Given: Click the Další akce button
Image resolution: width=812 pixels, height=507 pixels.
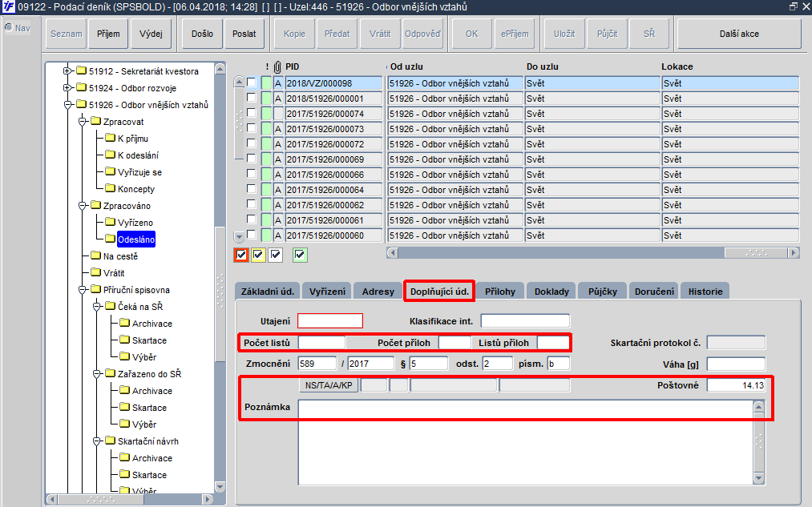Looking at the screenshot, I should 739,34.
